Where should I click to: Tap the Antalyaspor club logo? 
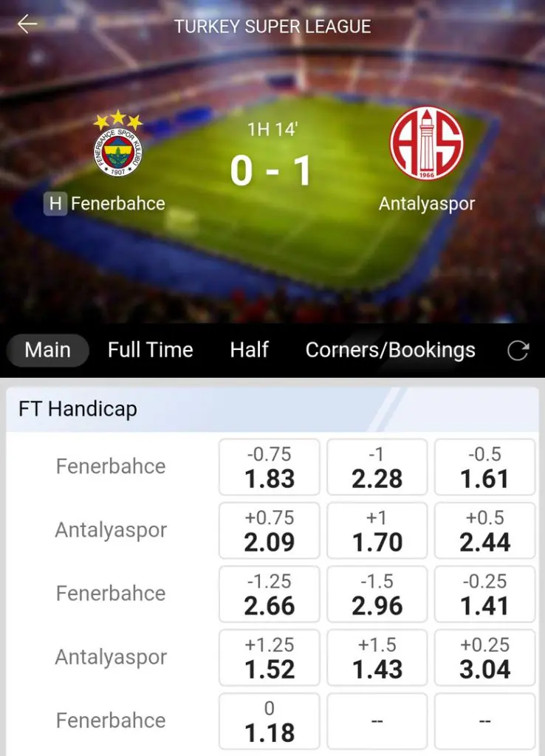(x=426, y=144)
